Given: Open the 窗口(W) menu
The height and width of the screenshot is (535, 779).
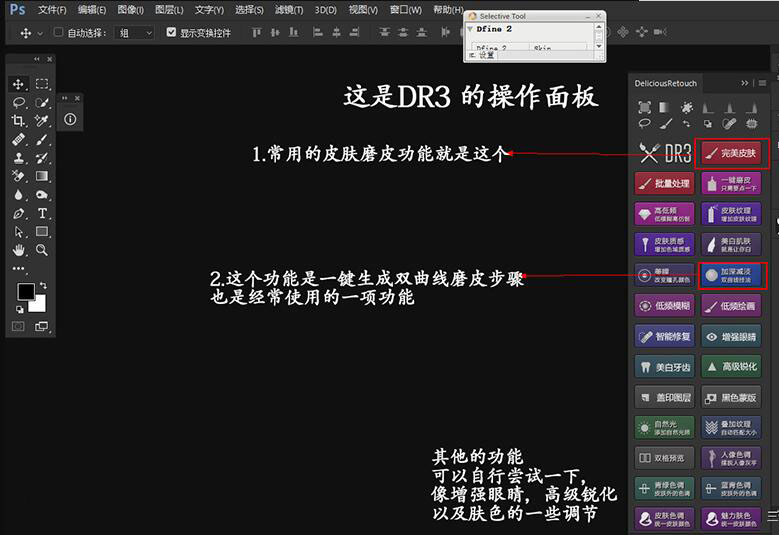Looking at the screenshot, I should (x=405, y=10).
